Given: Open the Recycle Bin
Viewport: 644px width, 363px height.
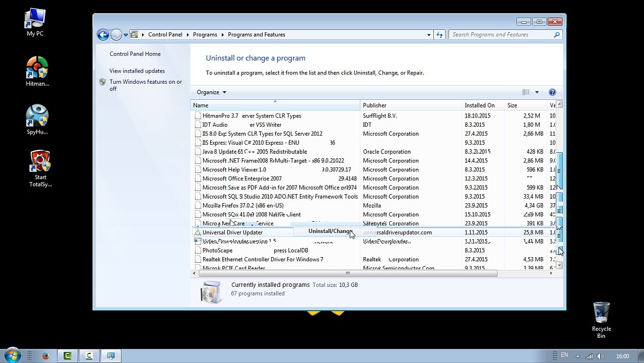Looking at the screenshot, I should (601, 320).
